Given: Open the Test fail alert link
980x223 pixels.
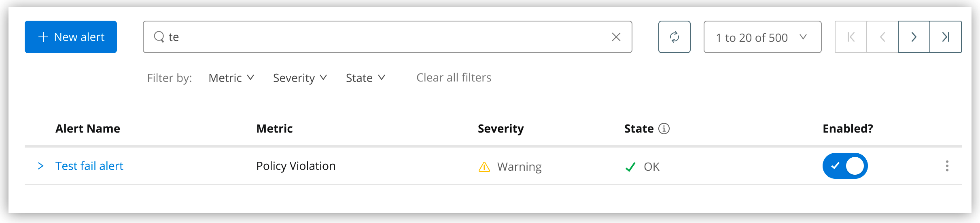Looking at the screenshot, I should pyautogui.click(x=89, y=166).
